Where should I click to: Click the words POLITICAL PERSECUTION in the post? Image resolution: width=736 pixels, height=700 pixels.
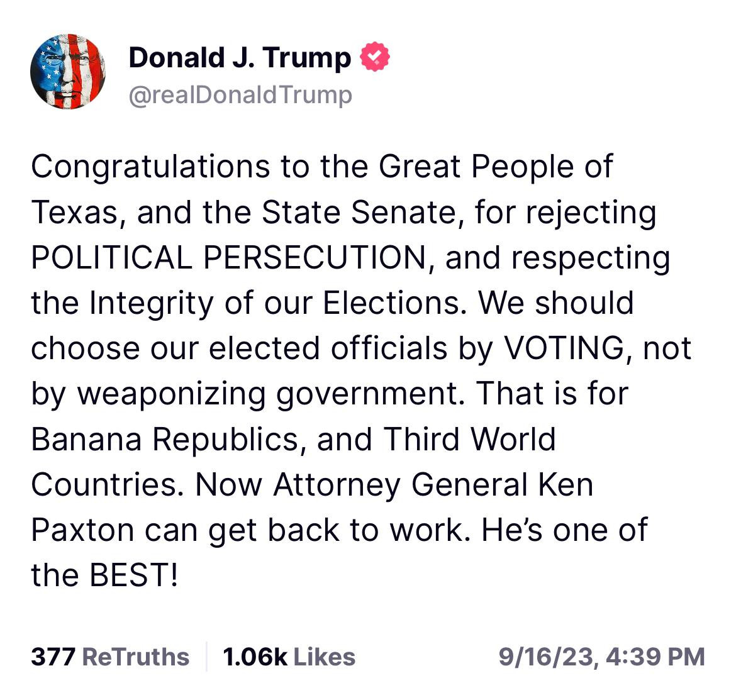click(228, 258)
